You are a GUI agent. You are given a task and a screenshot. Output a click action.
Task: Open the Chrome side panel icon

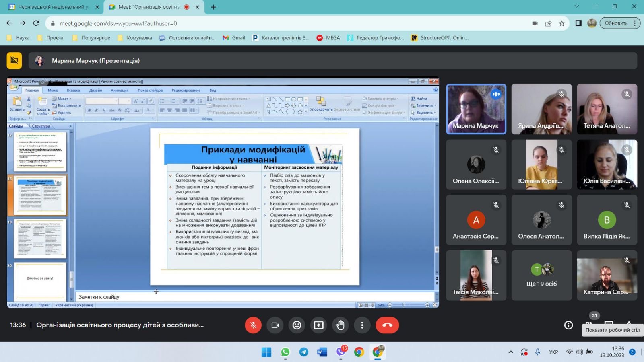coord(578,23)
